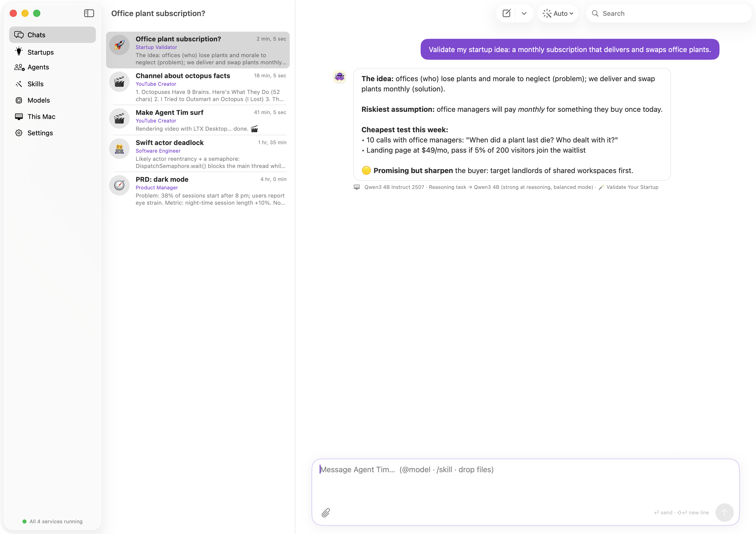Click the This Mac monitor icon
The image size is (756, 534).
click(x=19, y=117)
